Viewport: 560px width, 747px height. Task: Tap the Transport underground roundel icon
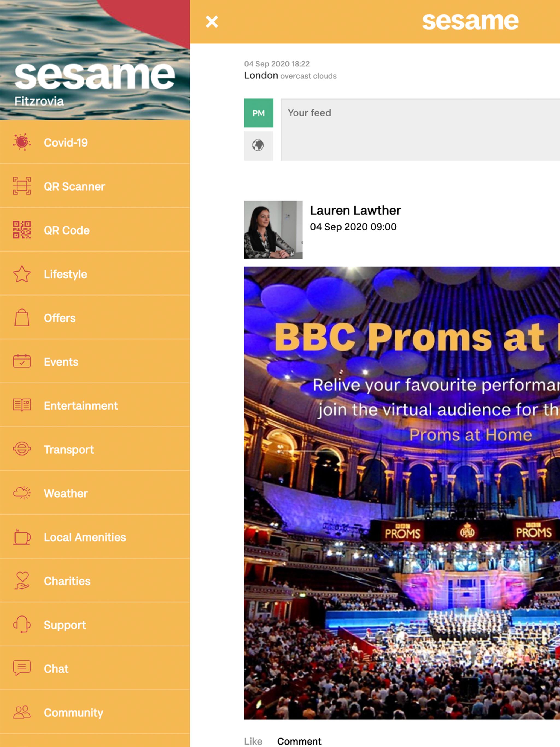click(22, 449)
